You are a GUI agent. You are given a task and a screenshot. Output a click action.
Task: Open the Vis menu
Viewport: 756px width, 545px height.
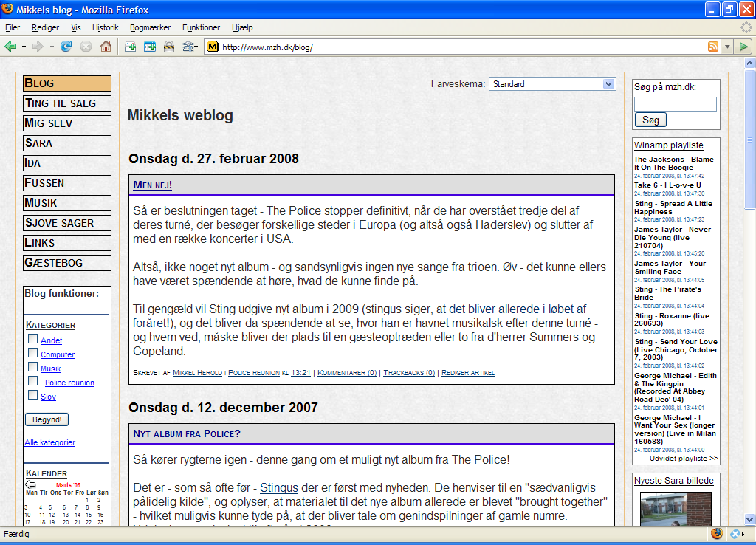[76, 27]
